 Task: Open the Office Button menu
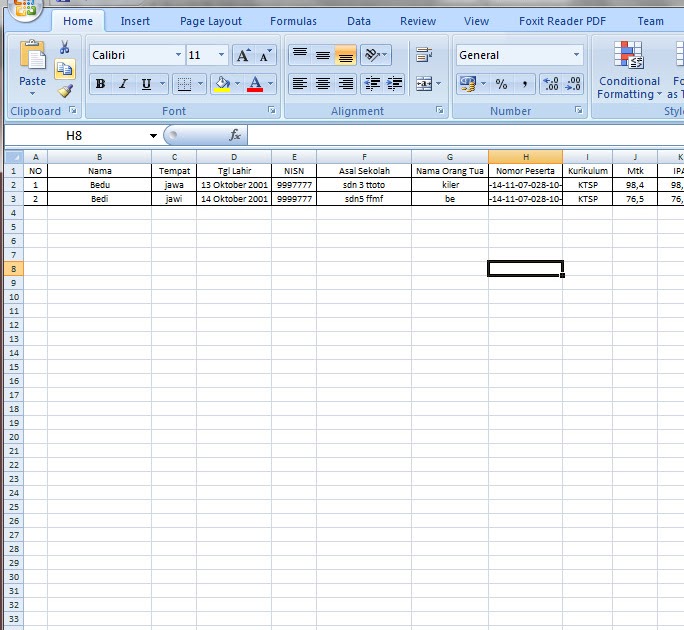[25, 9]
